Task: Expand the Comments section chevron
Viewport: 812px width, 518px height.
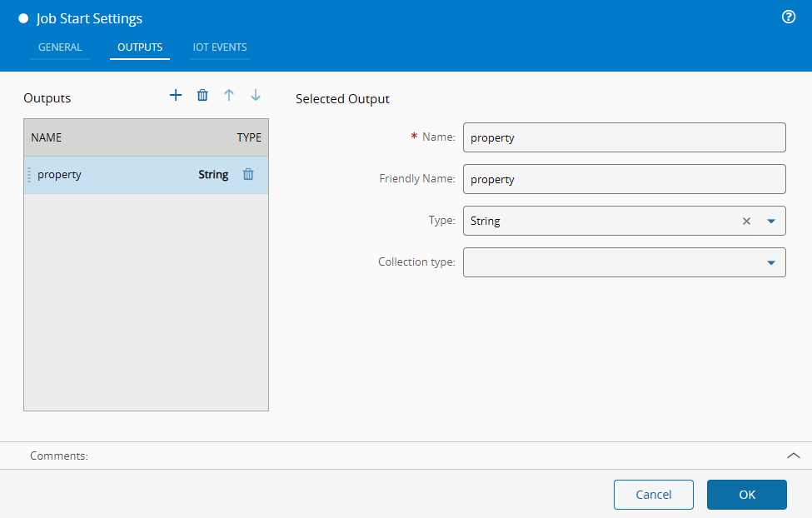Action: 793,456
